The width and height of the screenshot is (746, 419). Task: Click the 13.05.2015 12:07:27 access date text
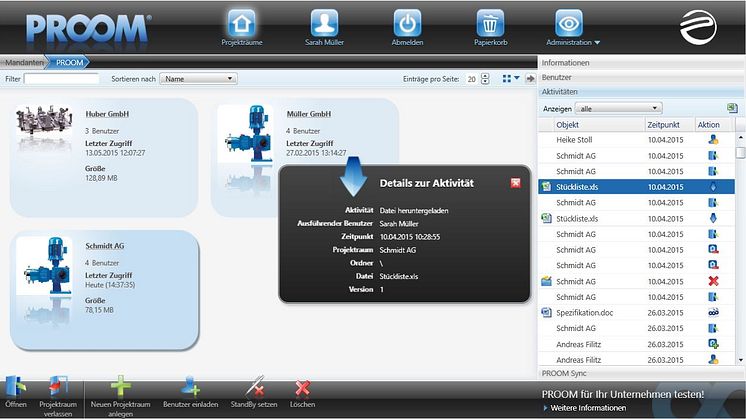(x=115, y=153)
